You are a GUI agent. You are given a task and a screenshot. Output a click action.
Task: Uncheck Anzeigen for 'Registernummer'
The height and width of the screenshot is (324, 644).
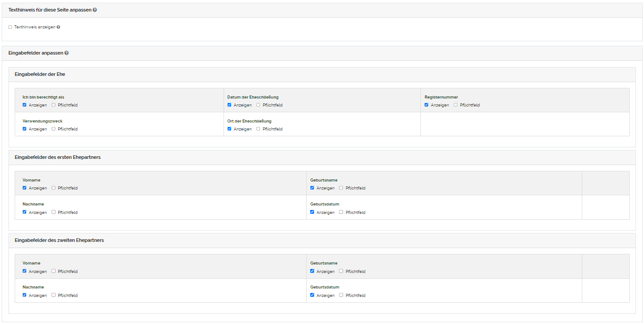pyautogui.click(x=426, y=105)
